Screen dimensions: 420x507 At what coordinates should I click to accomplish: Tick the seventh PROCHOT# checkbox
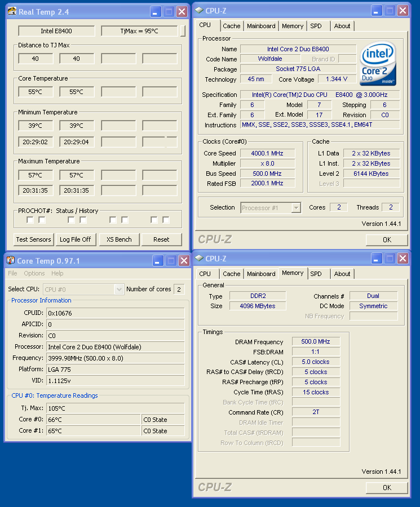coord(154,220)
